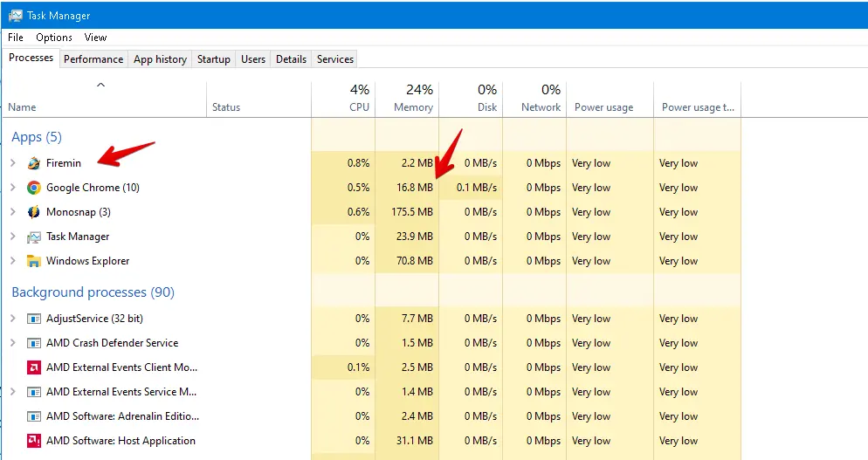
Task: Expand the AdjustService (32 bit) row
Action: pyautogui.click(x=13, y=318)
